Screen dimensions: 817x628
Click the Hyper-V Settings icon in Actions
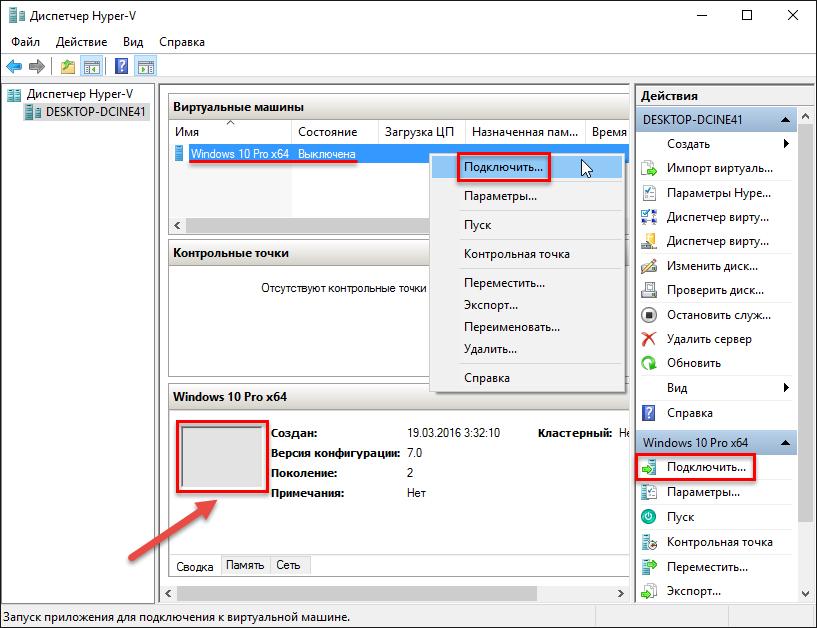(x=649, y=193)
